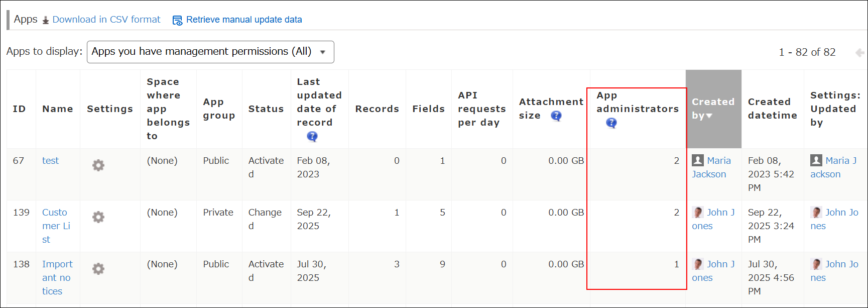
Task: Sort by the Created by column
Action: click(x=713, y=109)
